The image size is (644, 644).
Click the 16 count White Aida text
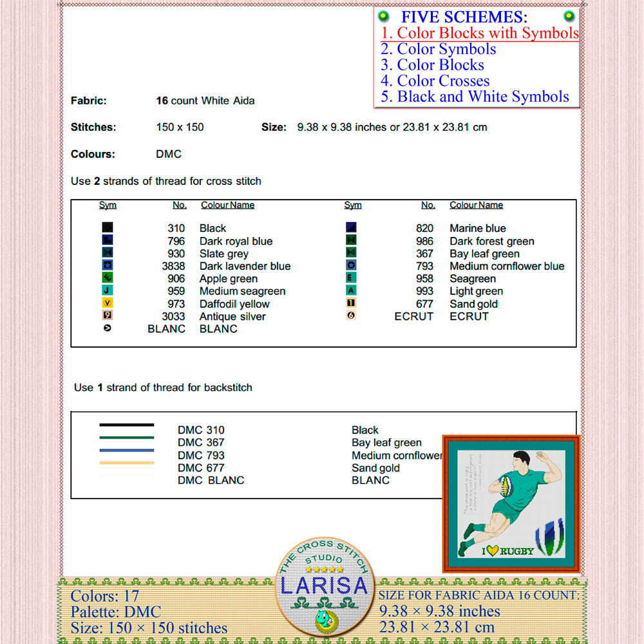coord(205,100)
